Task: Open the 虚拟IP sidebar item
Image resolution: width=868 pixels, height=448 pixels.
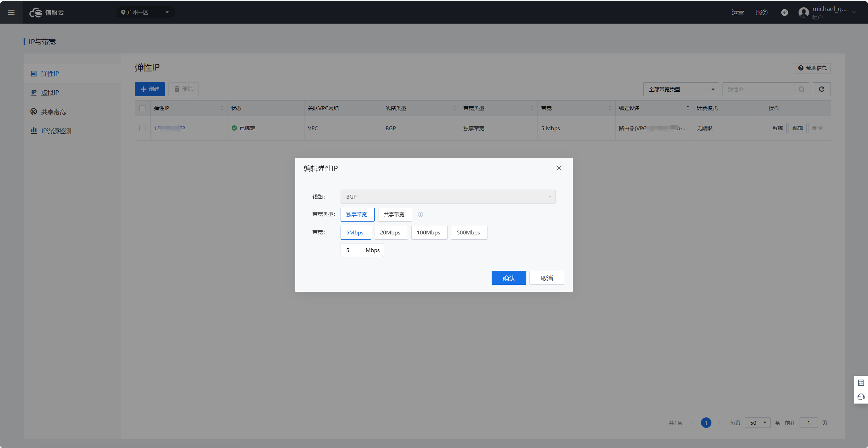Action: (50, 93)
